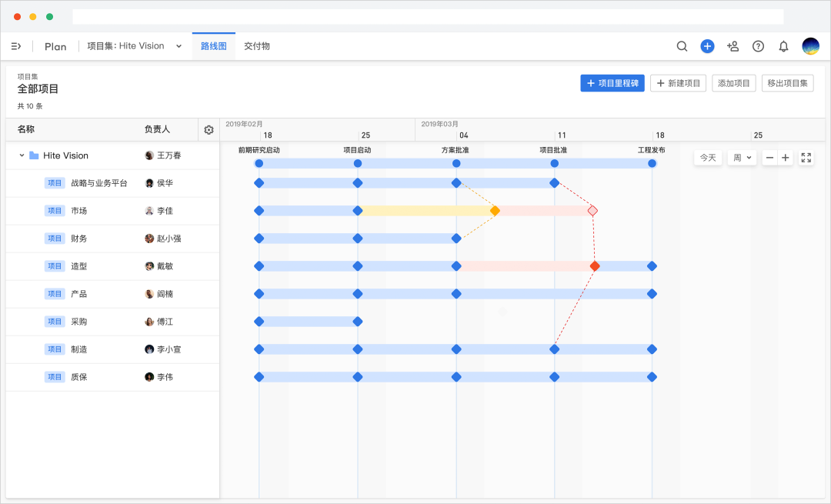831x504 pixels.
Task: Open the 周 time-scale dropdown
Action: point(742,158)
